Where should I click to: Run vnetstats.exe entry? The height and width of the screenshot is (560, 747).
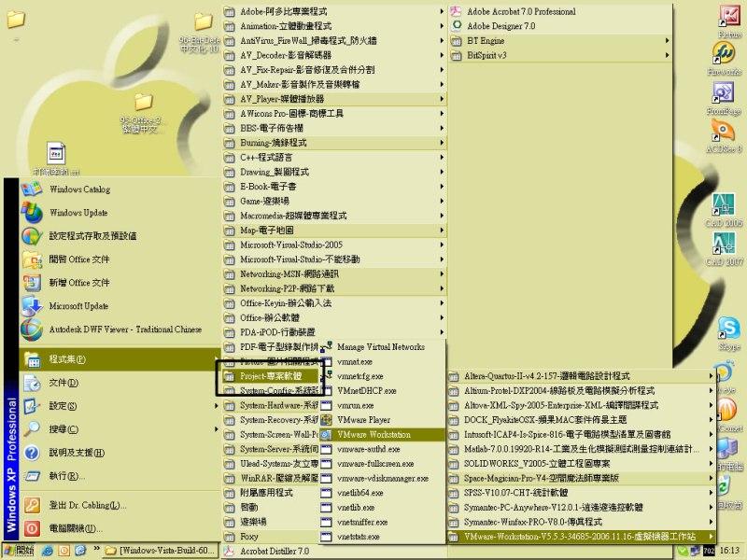click(382, 537)
